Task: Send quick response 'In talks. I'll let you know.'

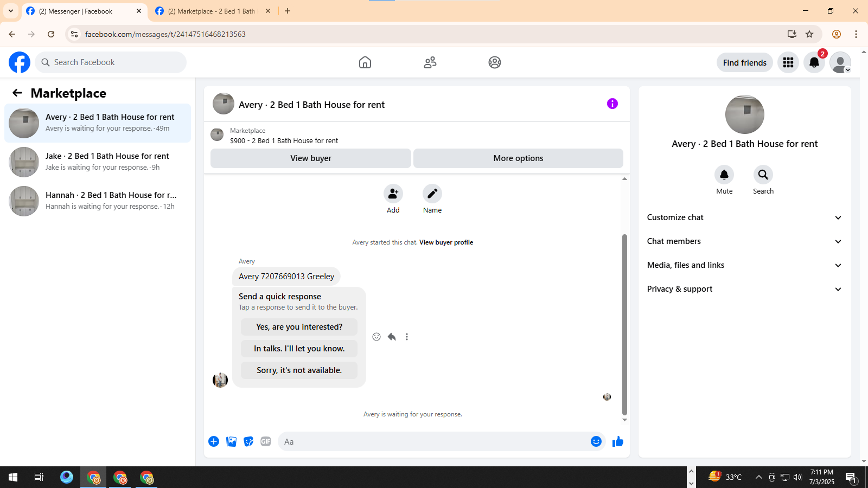Action: tap(299, 349)
